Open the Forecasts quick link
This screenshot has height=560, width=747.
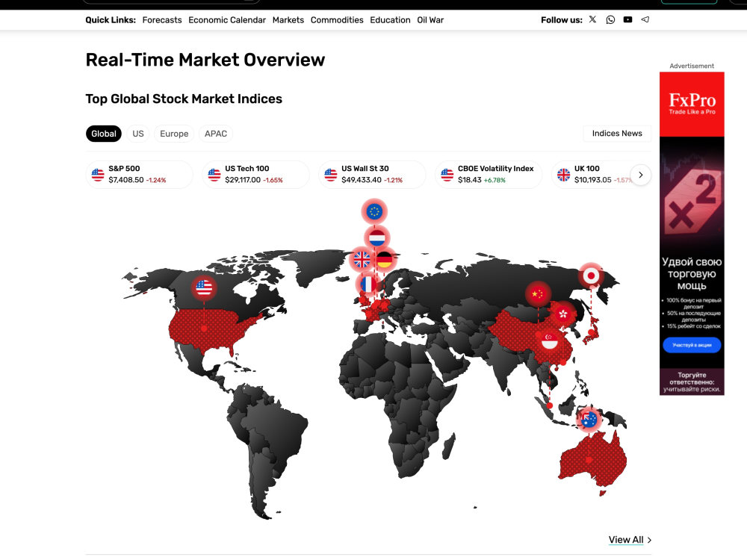162,20
